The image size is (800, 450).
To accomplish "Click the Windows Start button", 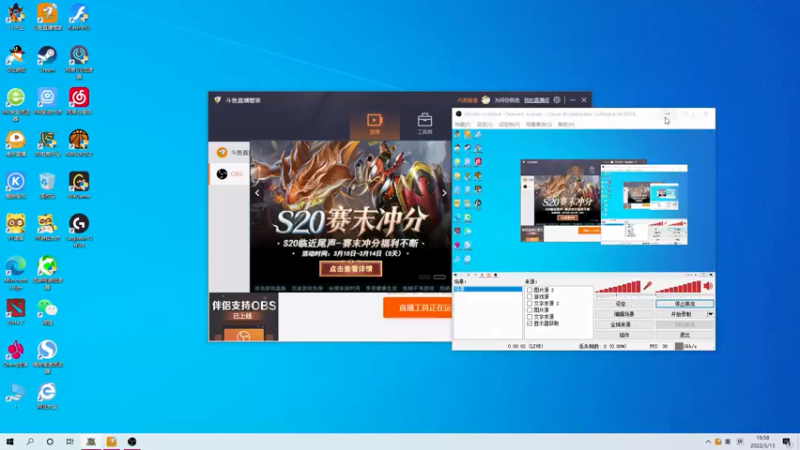I will 10,442.
